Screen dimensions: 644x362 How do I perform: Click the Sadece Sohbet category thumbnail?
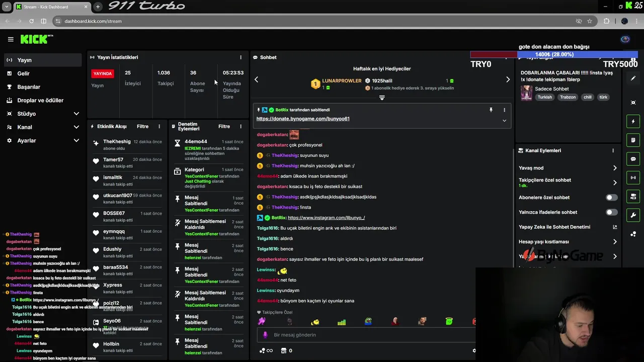tap(526, 93)
